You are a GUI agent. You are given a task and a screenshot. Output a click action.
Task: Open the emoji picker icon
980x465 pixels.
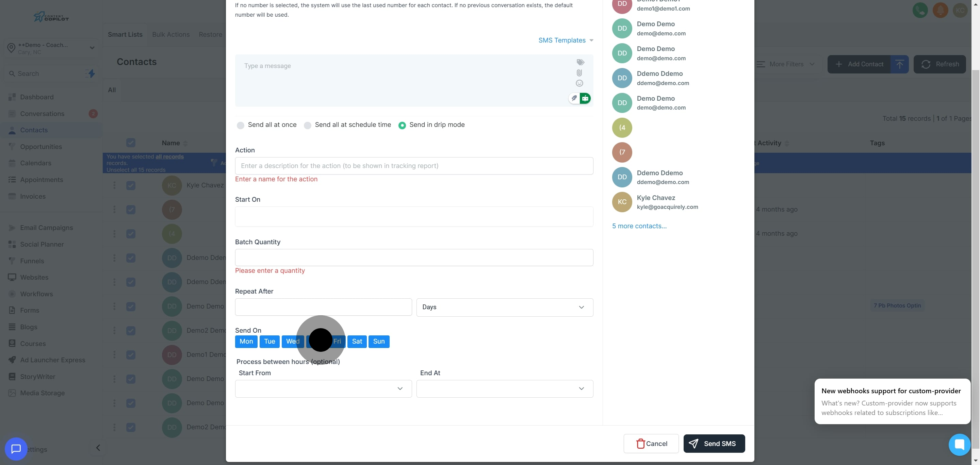pos(579,83)
